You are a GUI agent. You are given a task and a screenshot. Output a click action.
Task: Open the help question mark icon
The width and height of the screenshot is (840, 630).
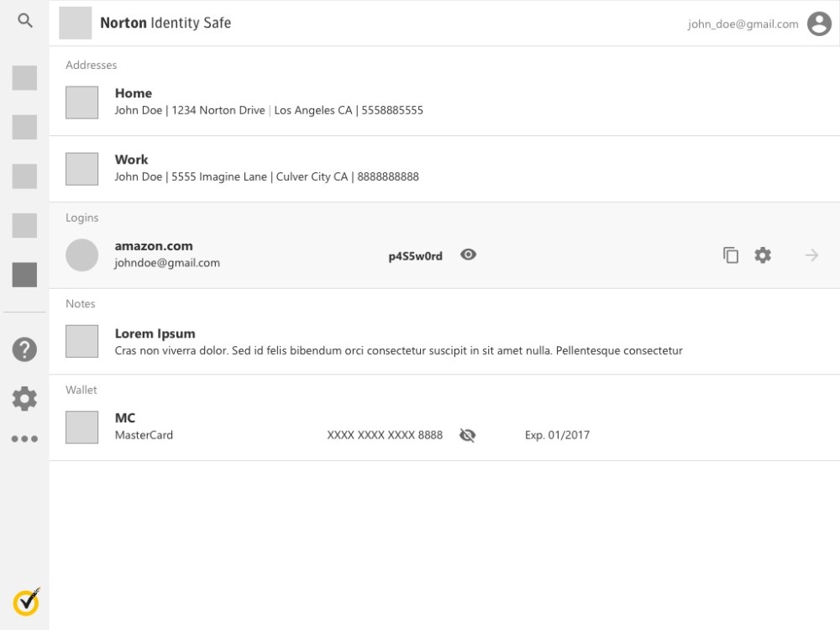tap(24, 349)
